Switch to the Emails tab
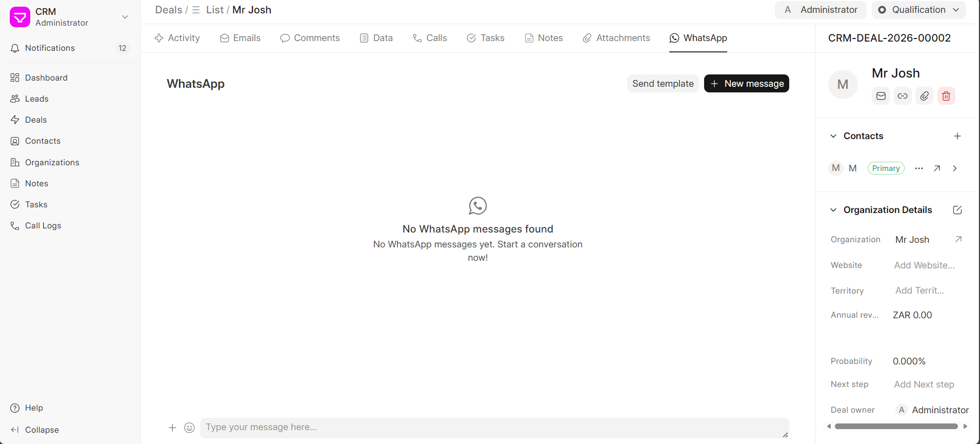980x444 pixels. coord(240,38)
